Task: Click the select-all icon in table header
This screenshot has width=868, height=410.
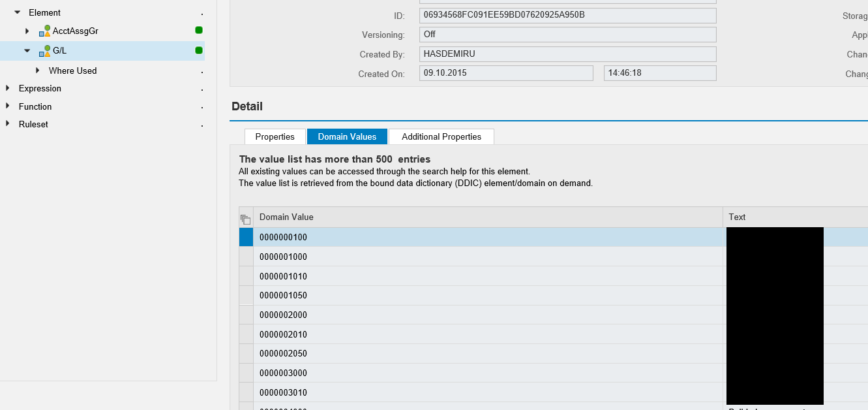Action: coord(246,218)
